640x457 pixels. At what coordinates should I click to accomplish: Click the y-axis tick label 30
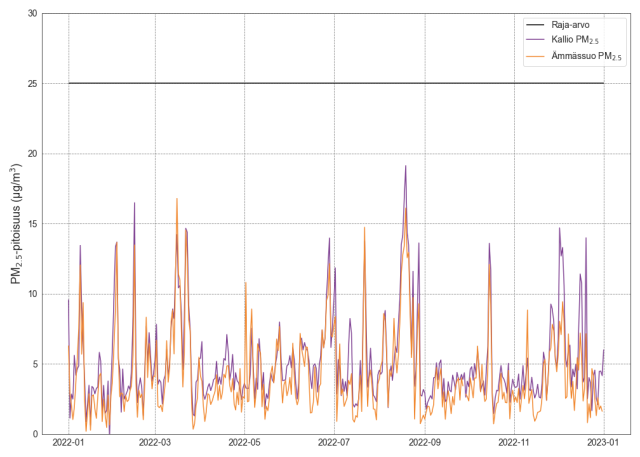[x=31, y=14]
